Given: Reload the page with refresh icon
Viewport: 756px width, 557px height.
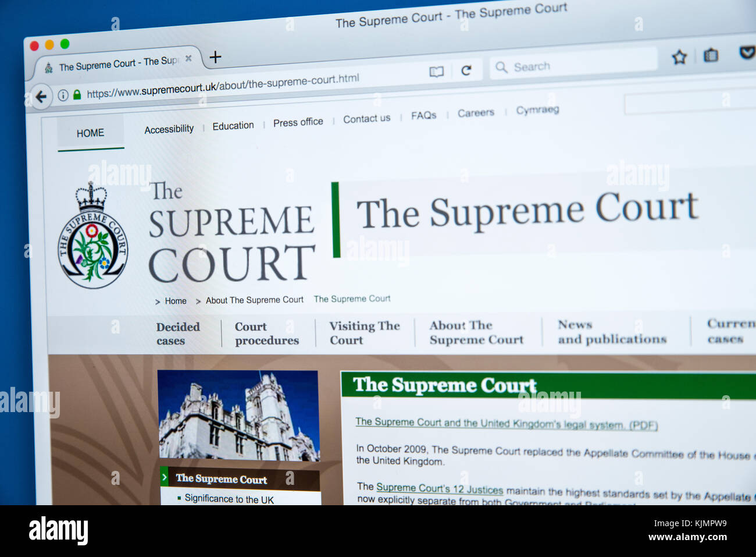Looking at the screenshot, I should tap(466, 70).
